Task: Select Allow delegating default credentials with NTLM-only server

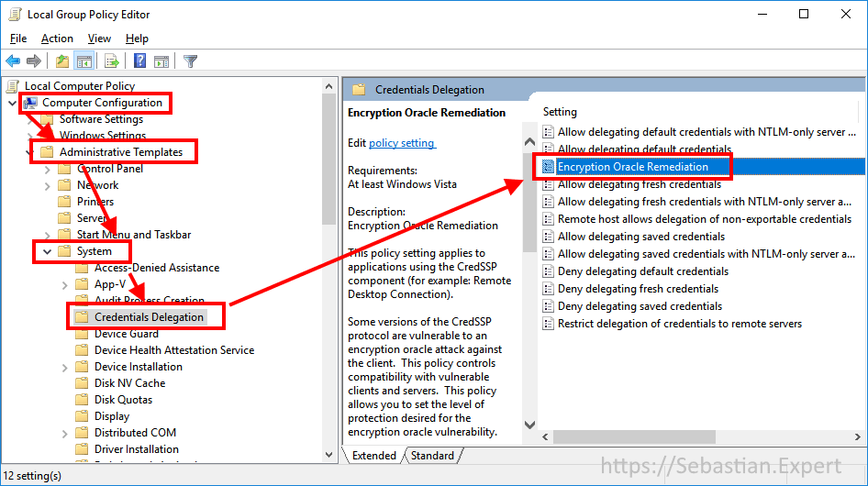Action: click(x=707, y=132)
